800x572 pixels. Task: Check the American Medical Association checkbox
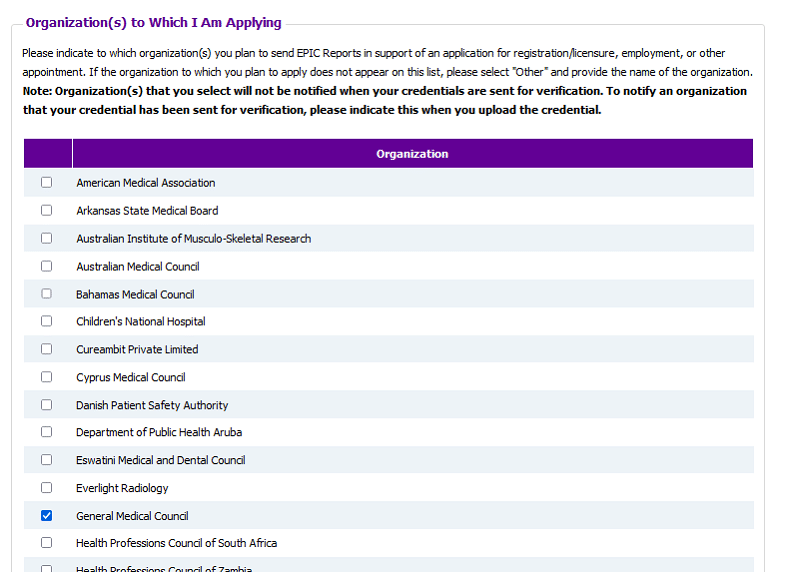[x=46, y=182]
